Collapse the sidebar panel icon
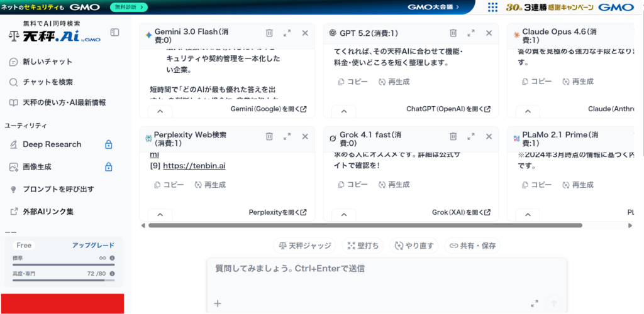This screenshot has height=314, width=644. (x=115, y=33)
